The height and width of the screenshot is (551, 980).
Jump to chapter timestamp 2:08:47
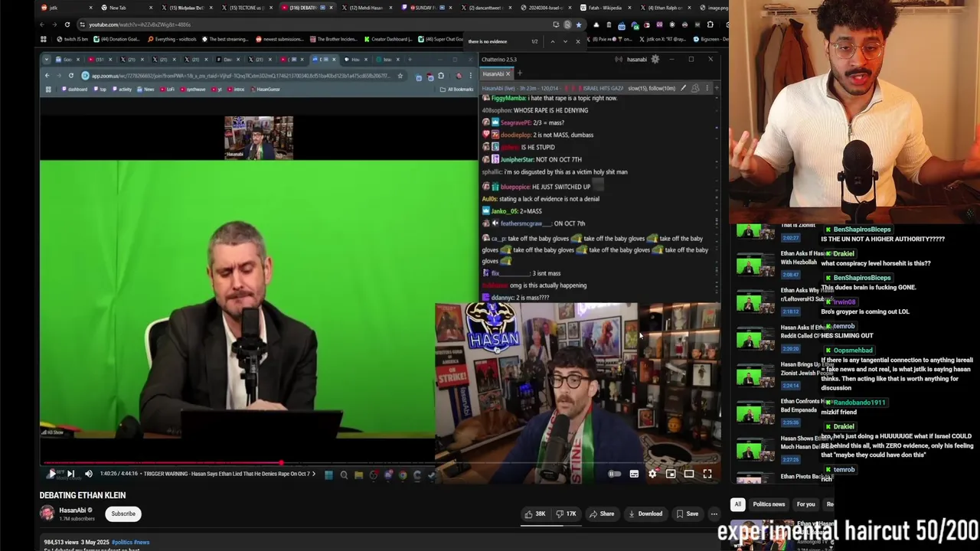[789, 274]
